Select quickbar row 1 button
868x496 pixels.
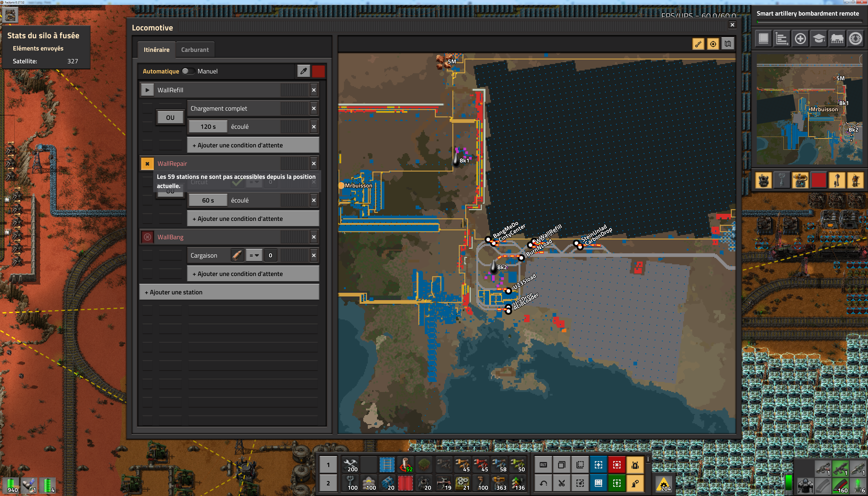pos(328,465)
